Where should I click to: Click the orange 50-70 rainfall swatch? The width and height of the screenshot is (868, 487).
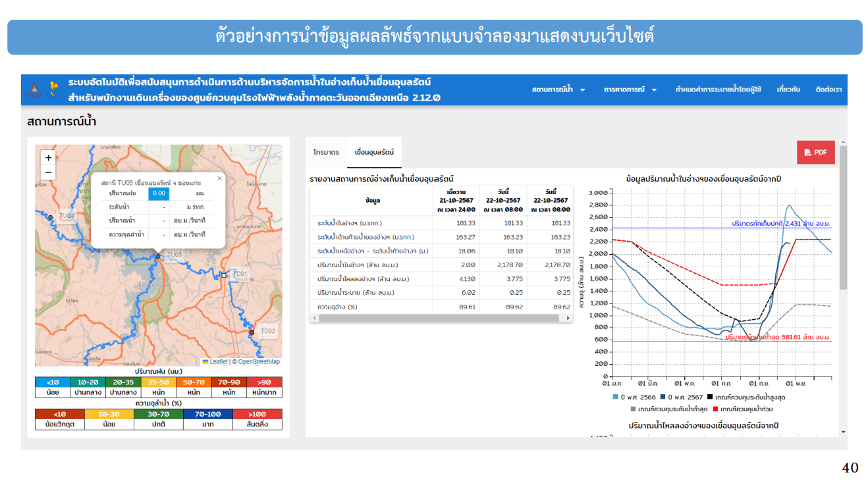click(194, 382)
